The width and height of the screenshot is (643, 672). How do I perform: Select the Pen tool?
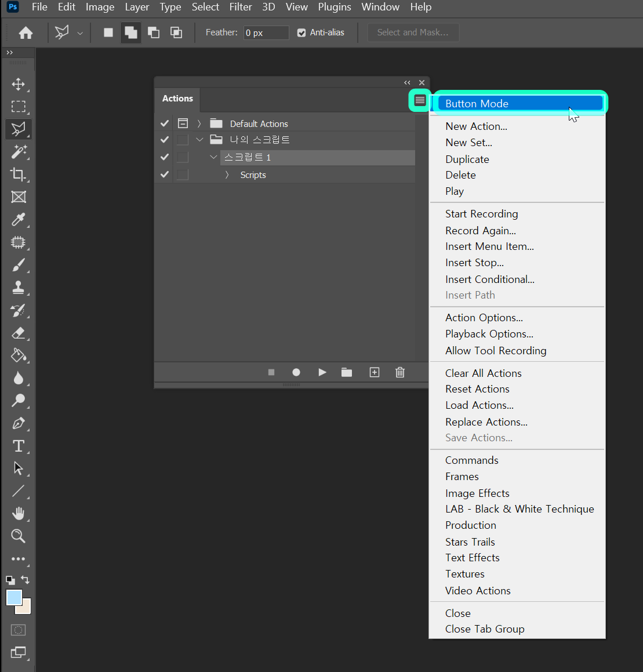(18, 423)
